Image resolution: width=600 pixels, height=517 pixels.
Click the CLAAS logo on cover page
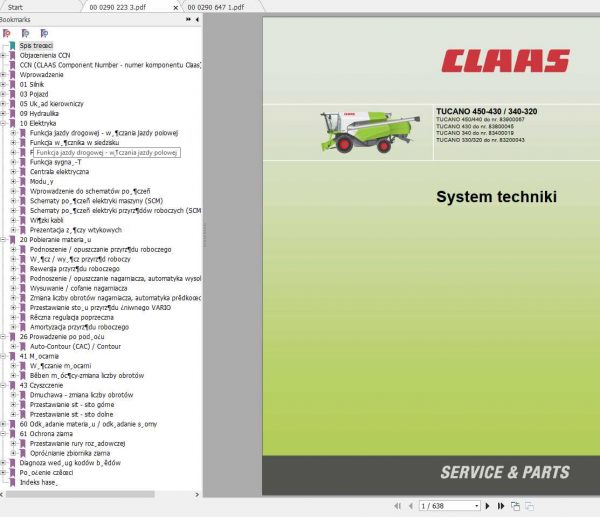pos(505,61)
